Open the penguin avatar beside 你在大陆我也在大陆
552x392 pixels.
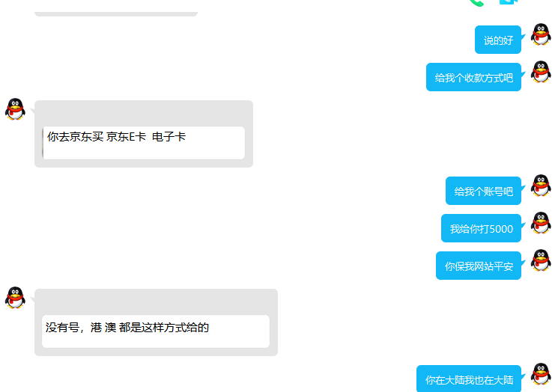point(541,374)
